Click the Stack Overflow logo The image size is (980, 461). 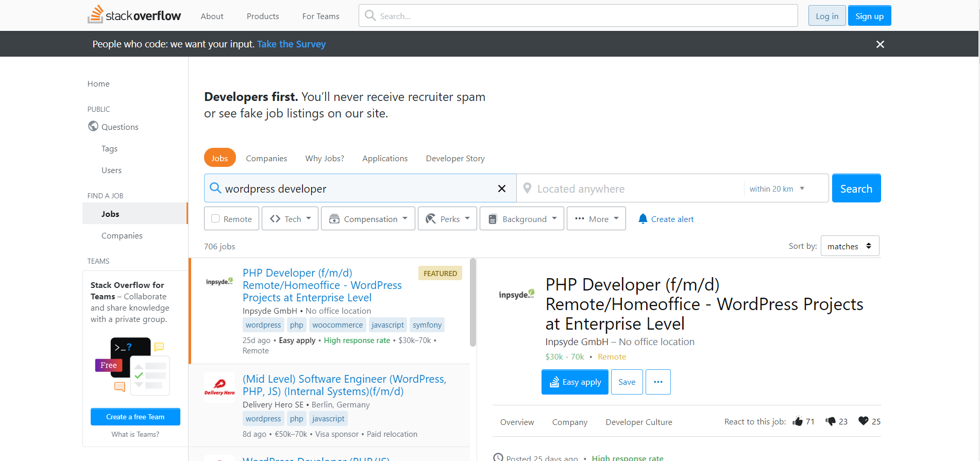(134, 15)
